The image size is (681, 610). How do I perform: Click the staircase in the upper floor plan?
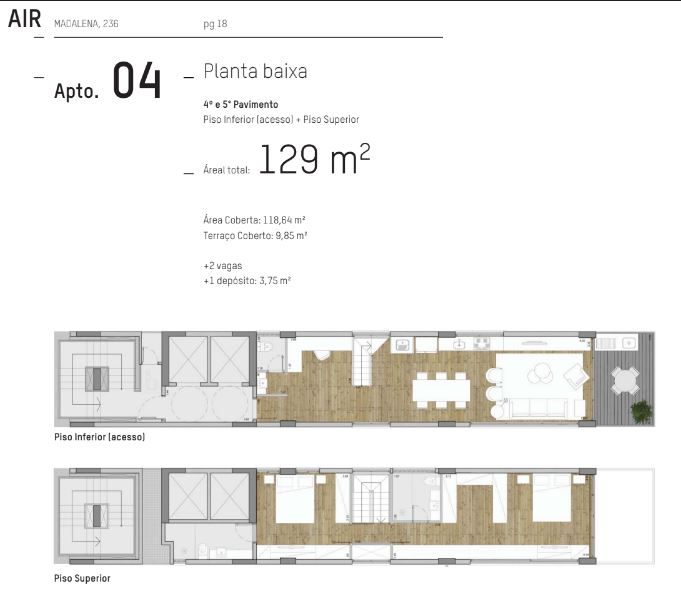pos(371,500)
